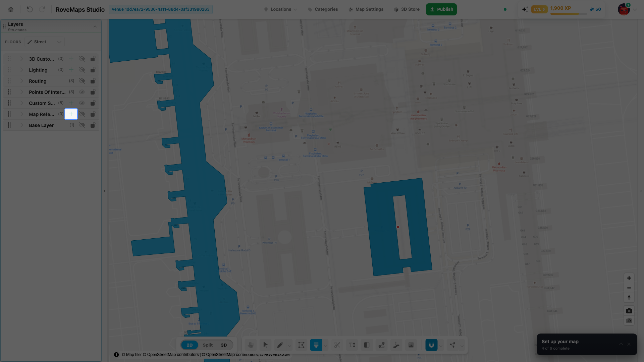Show the Base Layer

[x=82, y=125]
